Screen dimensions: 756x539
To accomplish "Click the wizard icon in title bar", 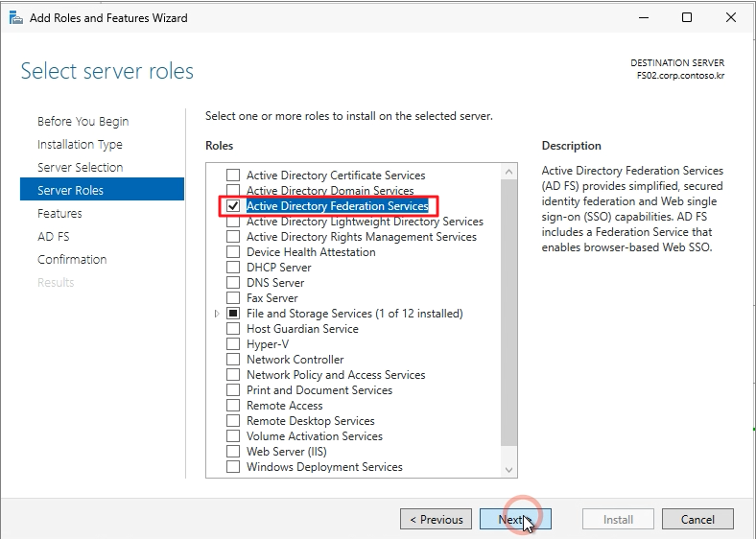I will click(16, 18).
